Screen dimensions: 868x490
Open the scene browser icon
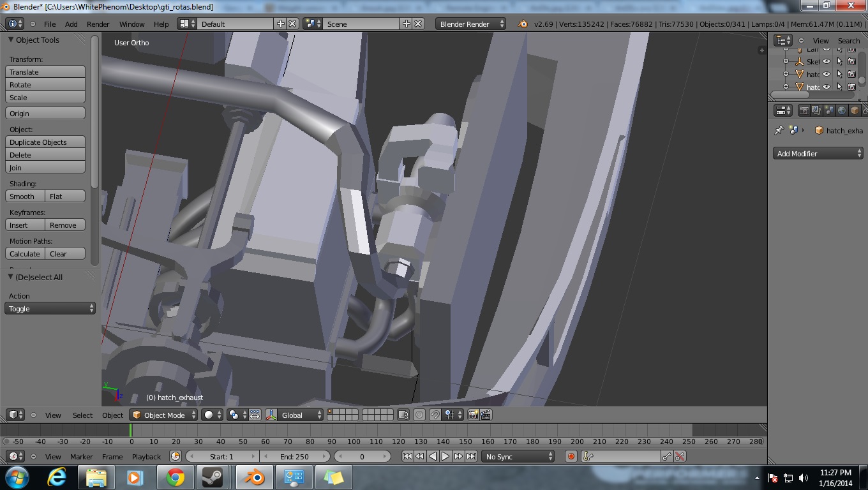[312, 24]
